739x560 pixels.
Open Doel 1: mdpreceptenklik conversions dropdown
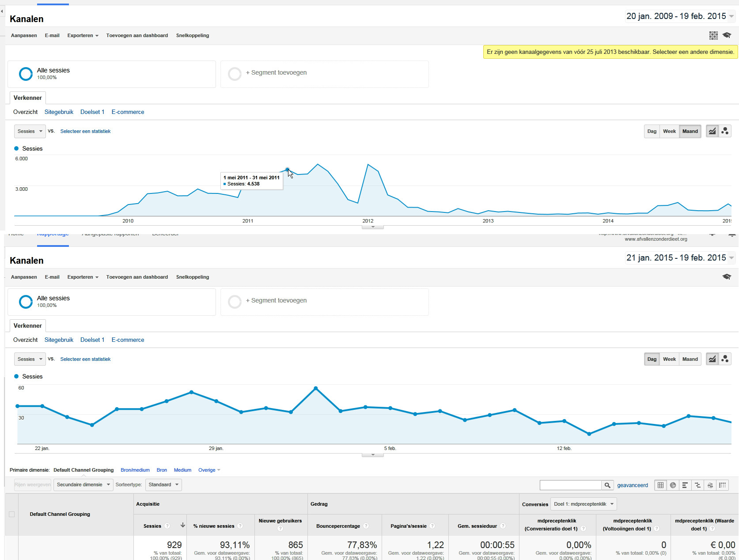click(584, 504)
